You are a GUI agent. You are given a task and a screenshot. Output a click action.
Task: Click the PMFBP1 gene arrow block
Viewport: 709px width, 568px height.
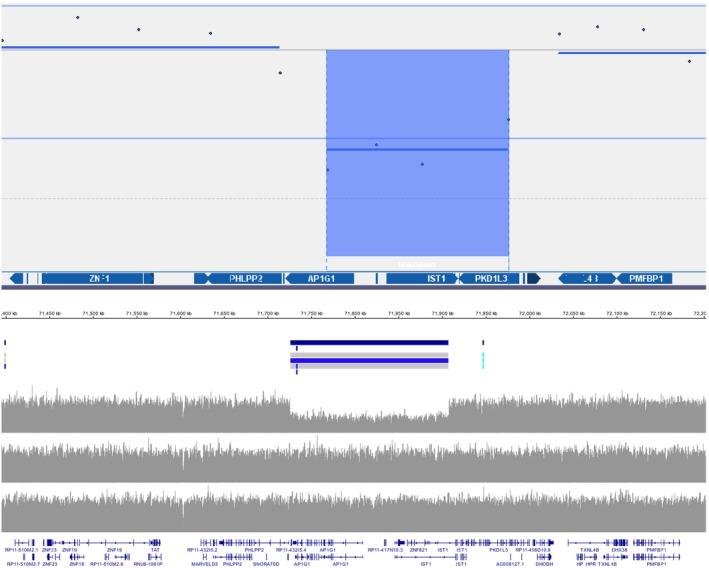click(644, 279)
